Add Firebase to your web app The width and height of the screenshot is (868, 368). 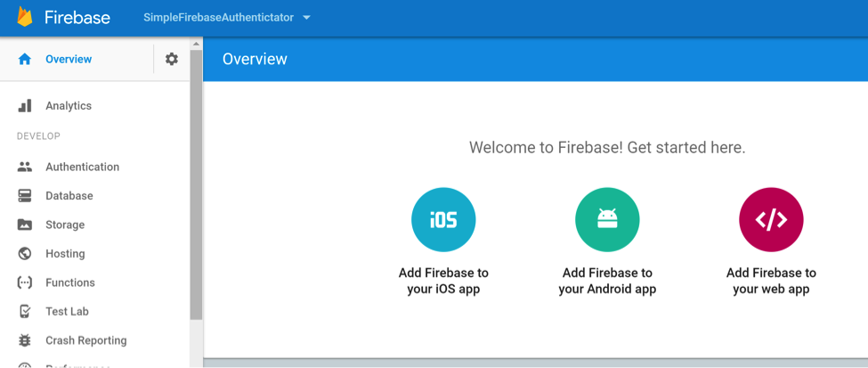coord(771,219)
